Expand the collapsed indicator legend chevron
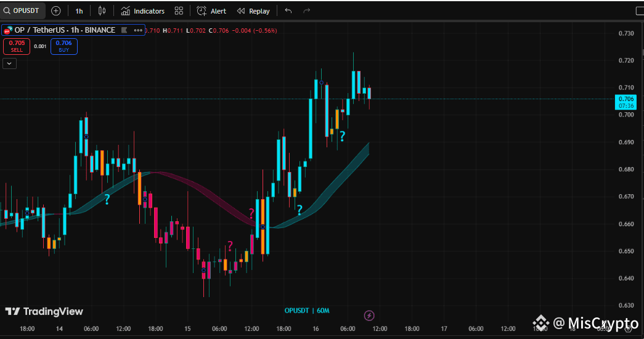The width and height of the screenshot is (644, 339). (9, 63)
